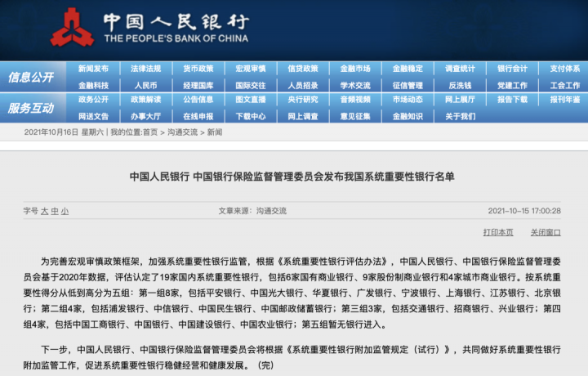Click the 信息公开 section header

31,78
